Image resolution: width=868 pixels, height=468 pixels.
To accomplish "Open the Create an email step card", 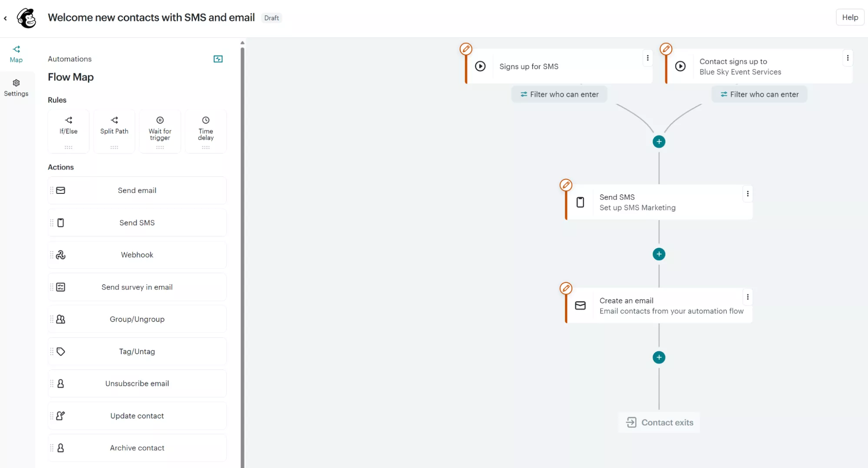I will coord(659,305).
